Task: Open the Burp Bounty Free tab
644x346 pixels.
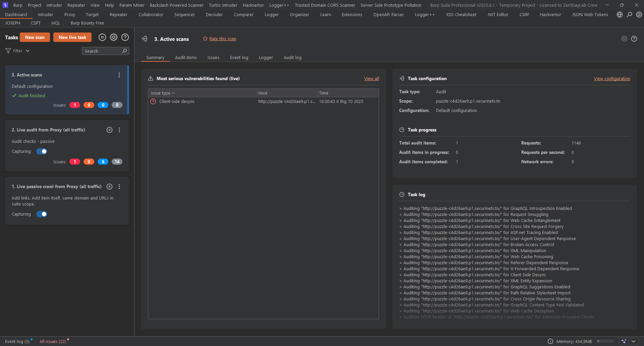Action: (87, 23)
